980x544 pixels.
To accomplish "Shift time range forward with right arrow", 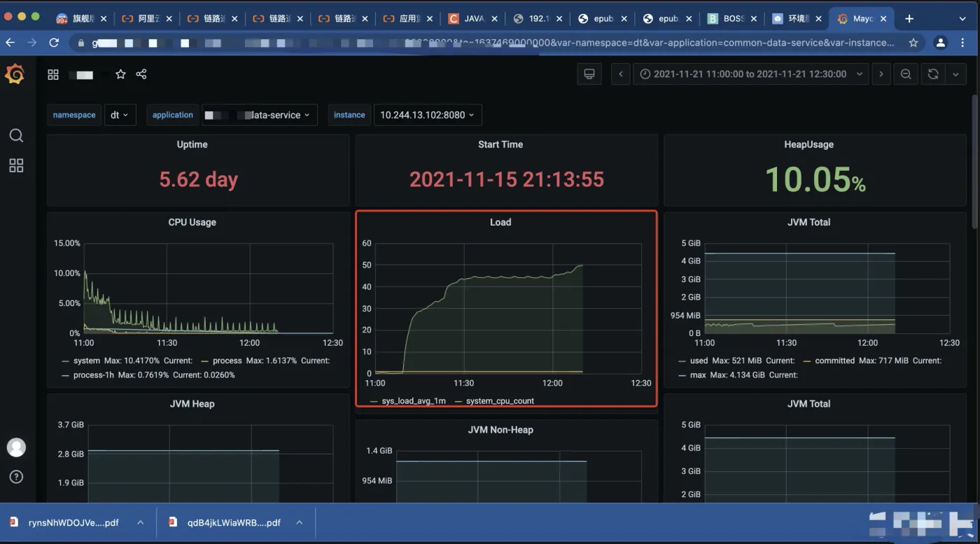I will tap(881, 74).
